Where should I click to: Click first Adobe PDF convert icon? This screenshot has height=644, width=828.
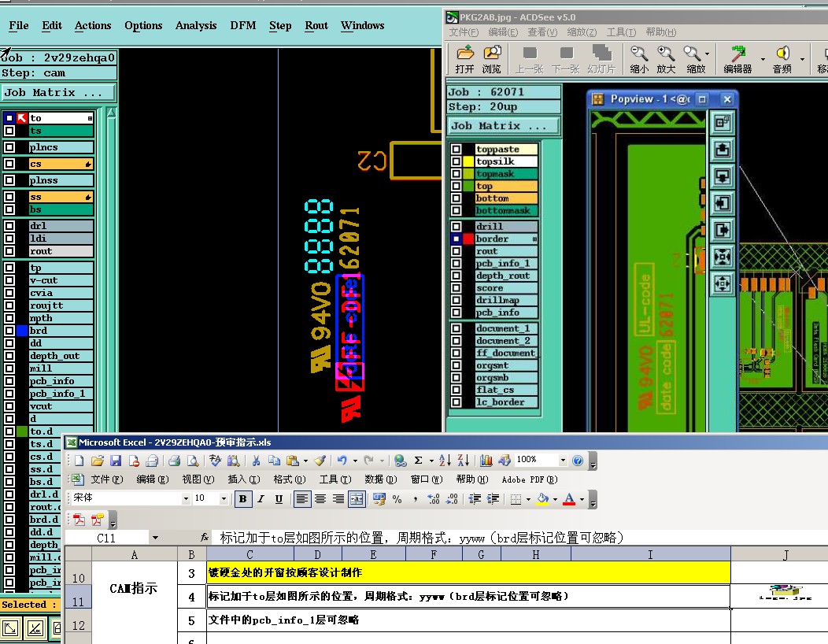point(79,520)
